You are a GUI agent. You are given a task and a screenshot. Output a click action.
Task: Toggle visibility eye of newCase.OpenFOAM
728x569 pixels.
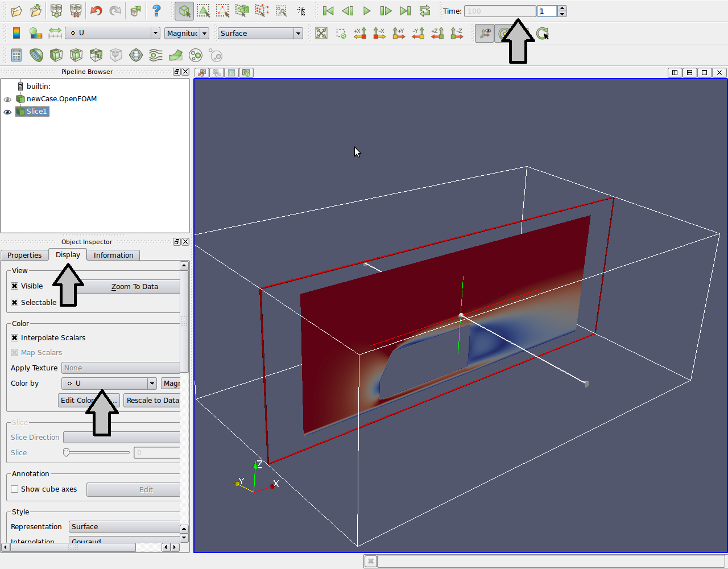[x=7, y=99]
